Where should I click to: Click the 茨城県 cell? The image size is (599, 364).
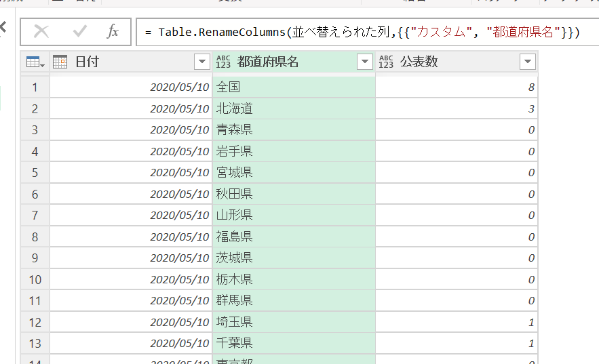294,258
